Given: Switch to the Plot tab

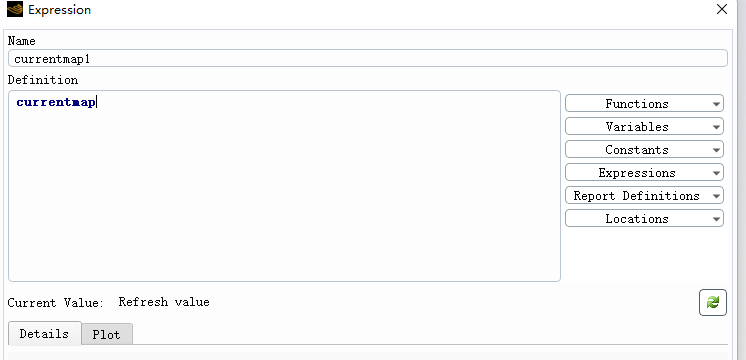Looking at the screenshot, I should 107,334.
